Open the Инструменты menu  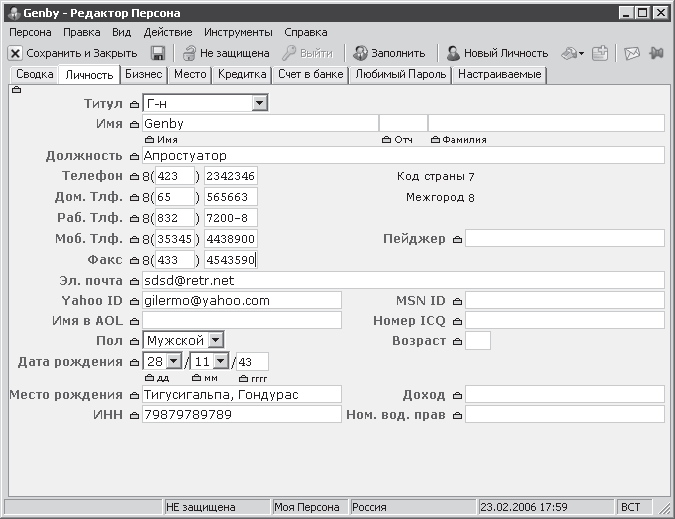click(x=238, y=32)
